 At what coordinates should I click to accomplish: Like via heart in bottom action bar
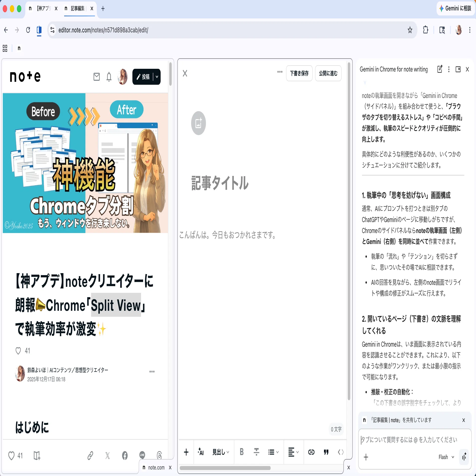click(x=11, y=456)
